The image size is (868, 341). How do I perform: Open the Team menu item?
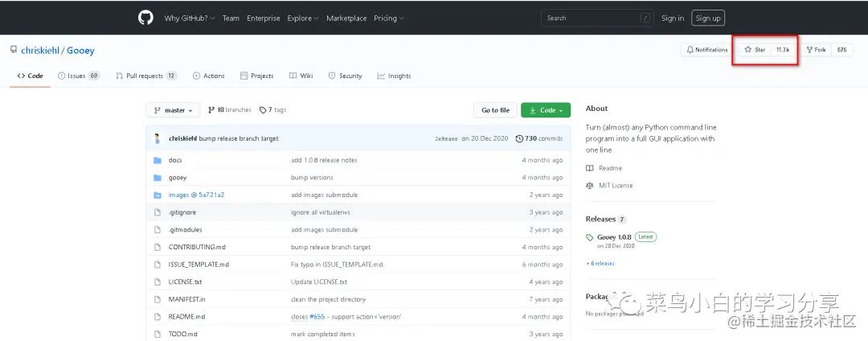(231, 18)
